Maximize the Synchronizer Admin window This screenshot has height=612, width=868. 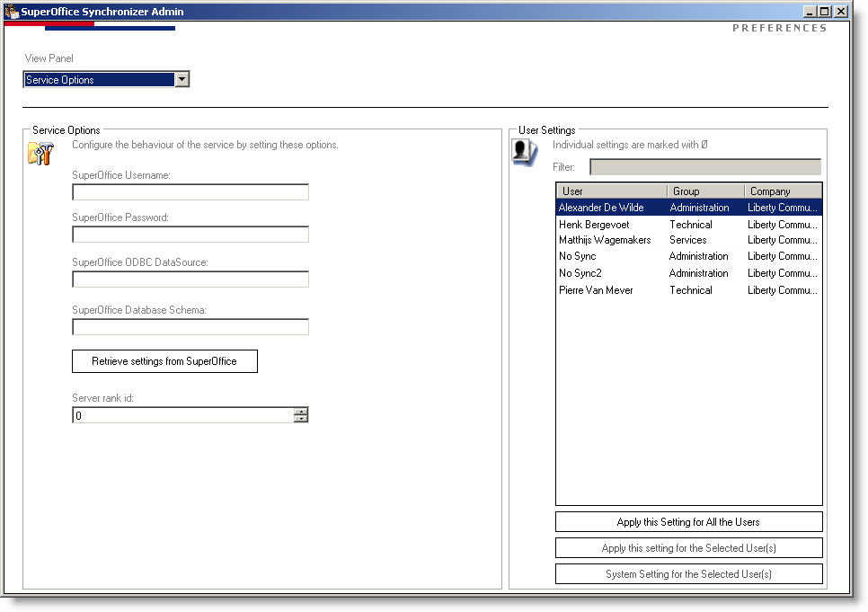click(825, 11)
